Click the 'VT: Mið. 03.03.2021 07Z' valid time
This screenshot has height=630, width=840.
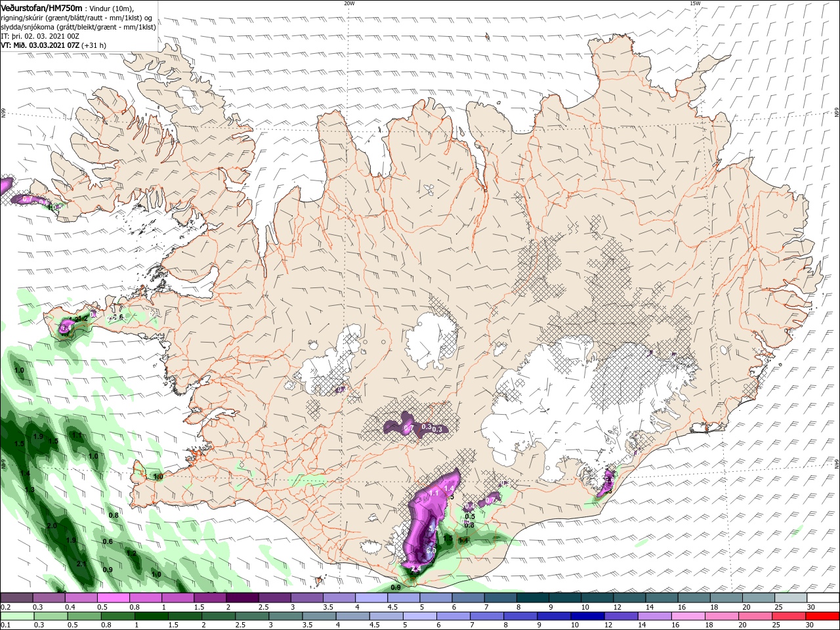tap(40, 45)
